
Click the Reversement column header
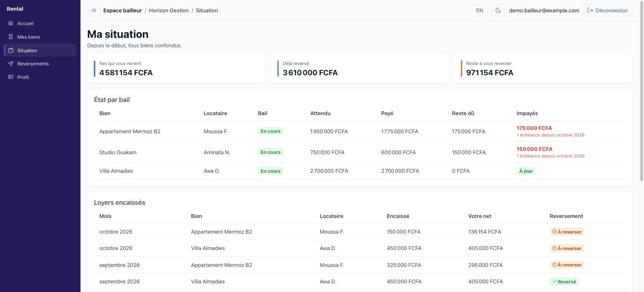pos(566,216)
